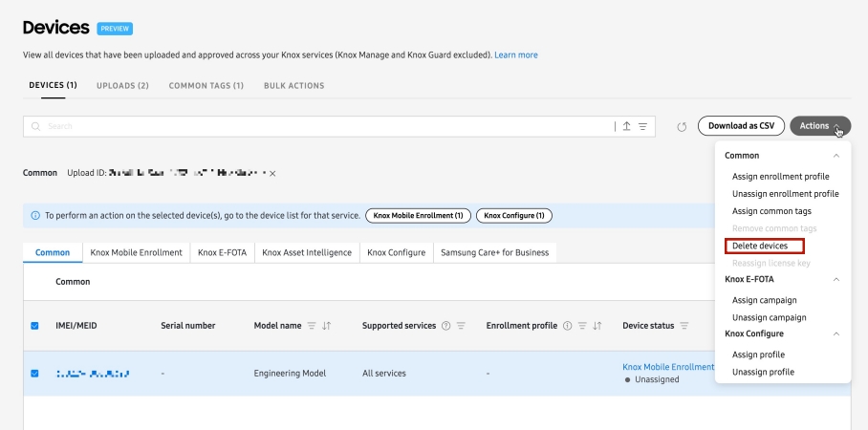Click the All services cell
This screenshot has height=430, width=868.
click(x=384, y=374)
